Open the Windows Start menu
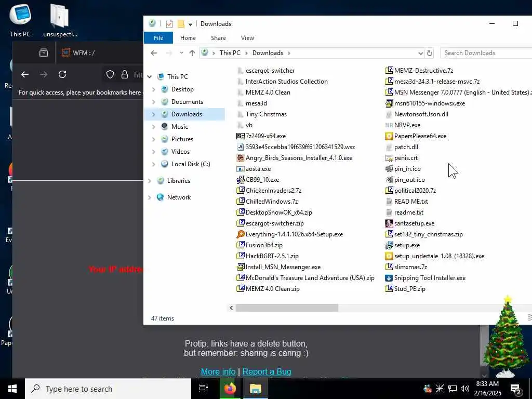The image size is (532, 399). (12, 389)
